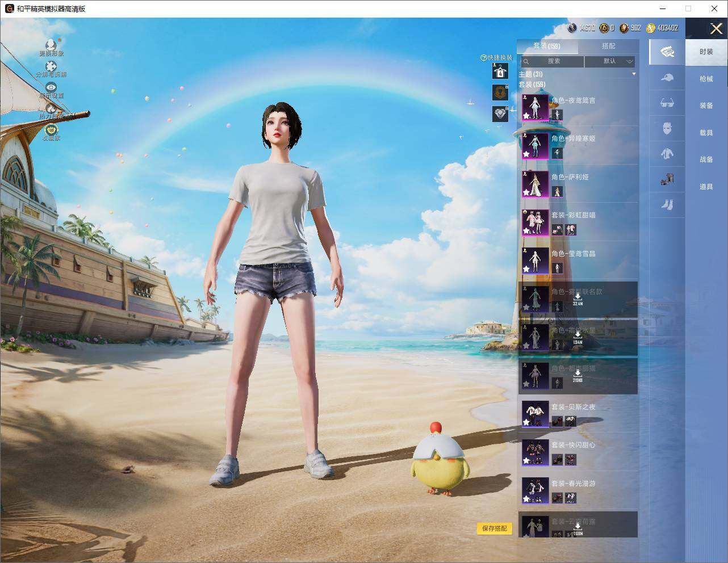
Task: Close the wardrobe with the X icon
Action: 716,28
